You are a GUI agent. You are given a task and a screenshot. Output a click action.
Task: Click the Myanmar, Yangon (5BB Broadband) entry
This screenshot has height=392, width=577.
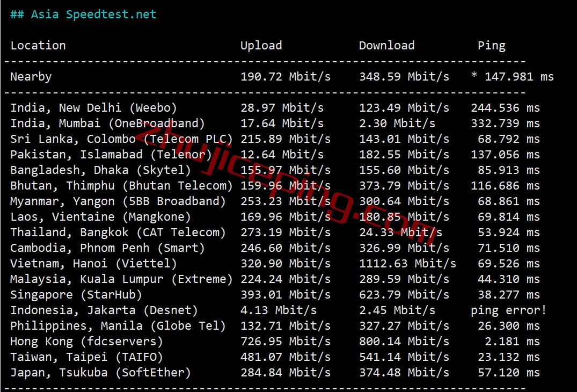point(118,201)
